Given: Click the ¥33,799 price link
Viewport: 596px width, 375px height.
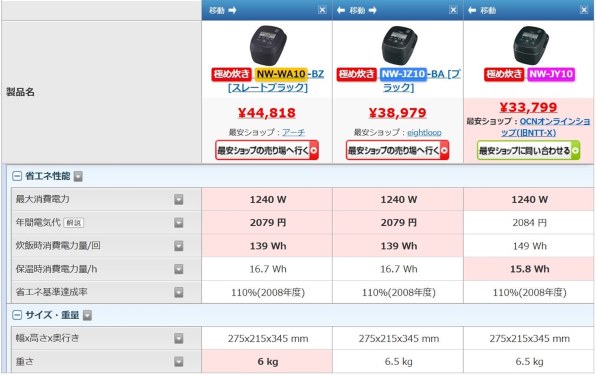Looking at the screenshot, I should click(x=528, y=107).
